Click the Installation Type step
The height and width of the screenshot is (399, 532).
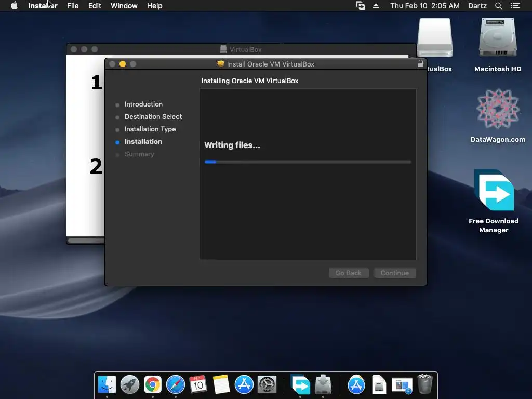pos(150,129)
